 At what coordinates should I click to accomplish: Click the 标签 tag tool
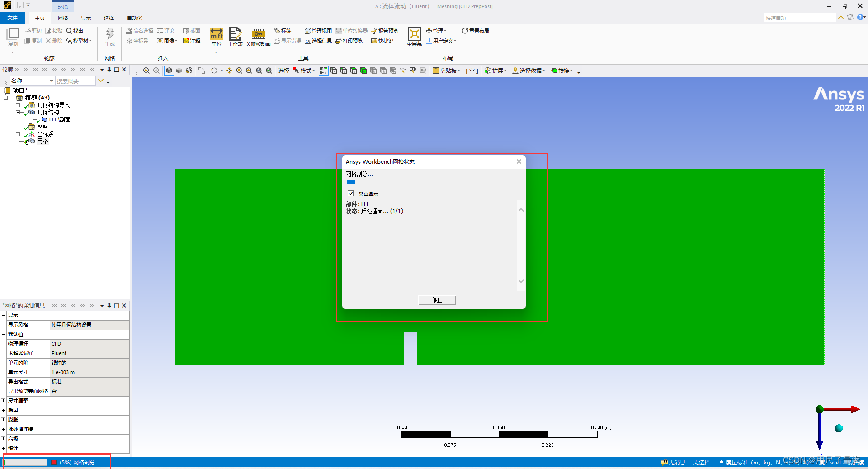(x=283, y=31)
